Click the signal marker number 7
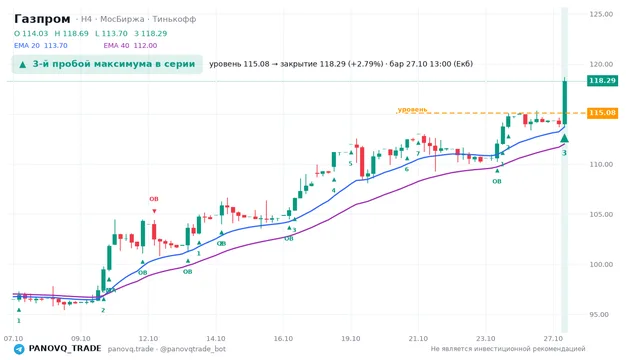 click(x=418, y=154)
